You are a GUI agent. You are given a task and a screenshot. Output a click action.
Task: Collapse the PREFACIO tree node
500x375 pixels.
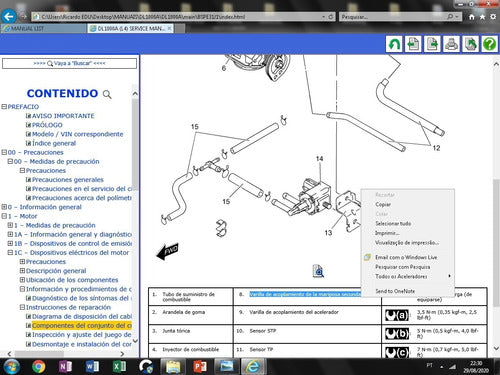4,107
